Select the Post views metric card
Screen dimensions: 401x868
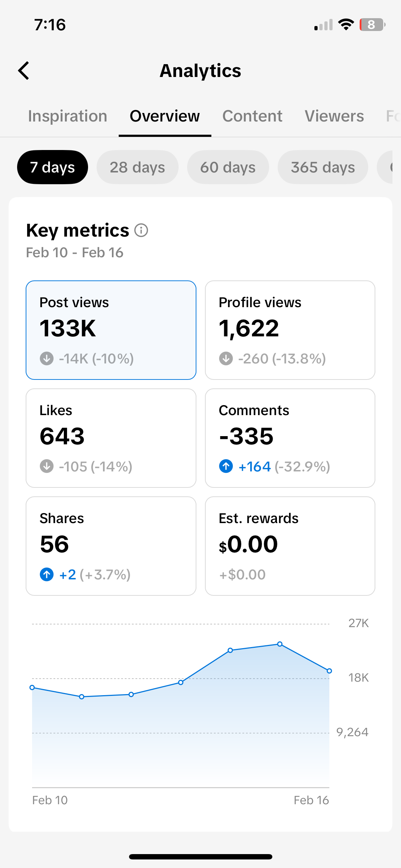[111, 330]
